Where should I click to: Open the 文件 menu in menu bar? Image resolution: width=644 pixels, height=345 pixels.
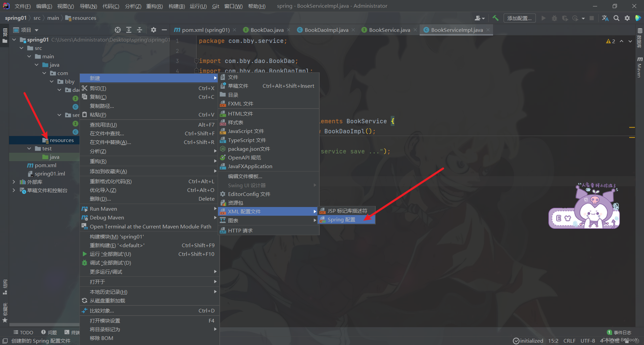point(22,6)
